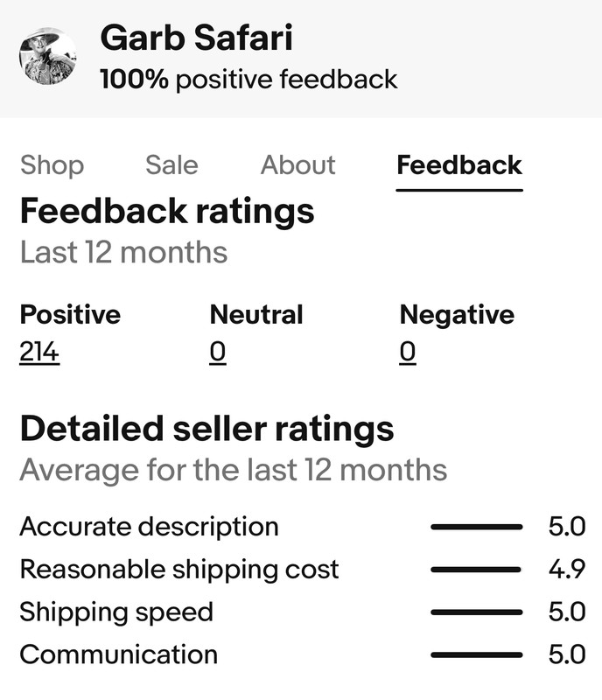This screenshot has width=602, height=700.
Task: Click the Detailed seller ratings heading
Action: pyautogui.click(x=206, y=429)
